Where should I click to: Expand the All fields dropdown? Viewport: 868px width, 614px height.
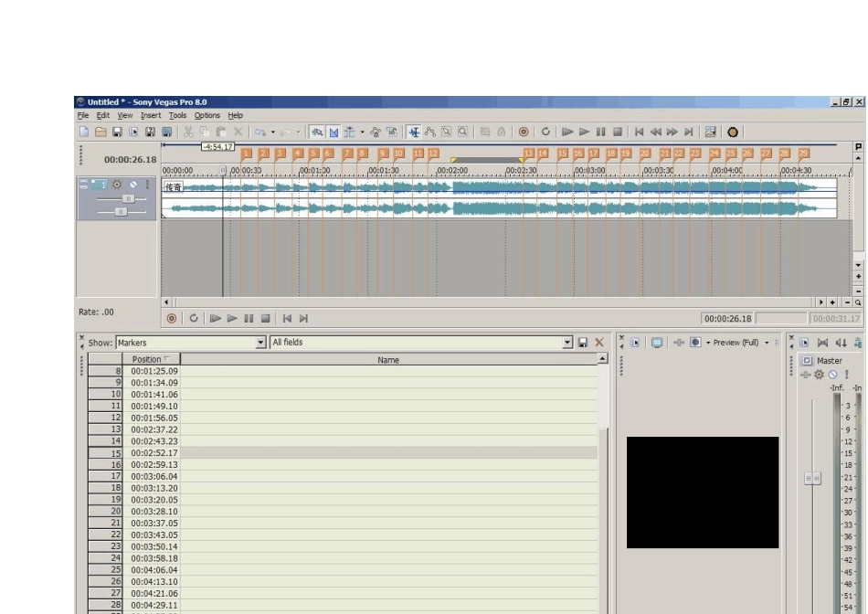(x=567, y=343)
